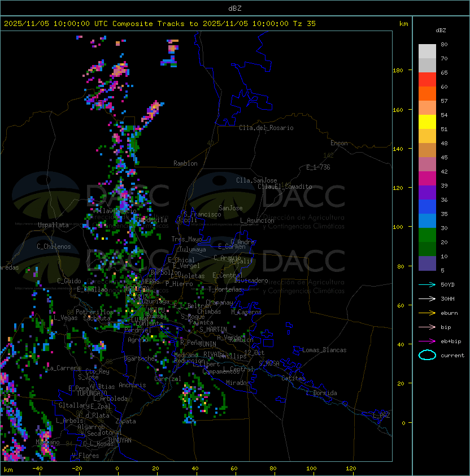The width and height of the screenshot is (470, 476).
Task: Click the 'Tz 35' header value
Action: [304, 23]
